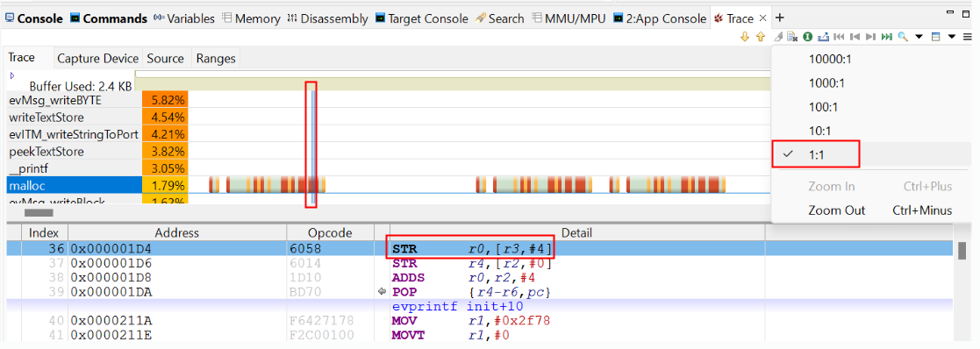Viewport: 980px width, 349px height.
Task: Click the yellow up arrow trace icon
Action: click(761, 36)
